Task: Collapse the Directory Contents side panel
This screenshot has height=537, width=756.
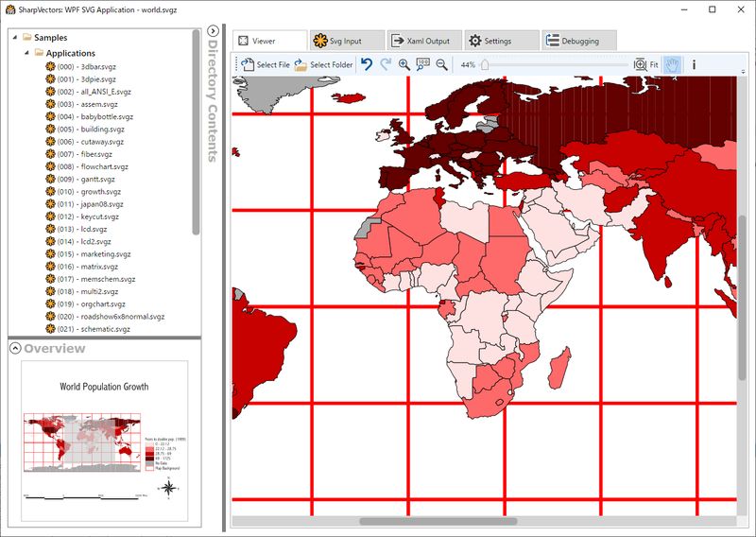Action: [x=213, y=31]
